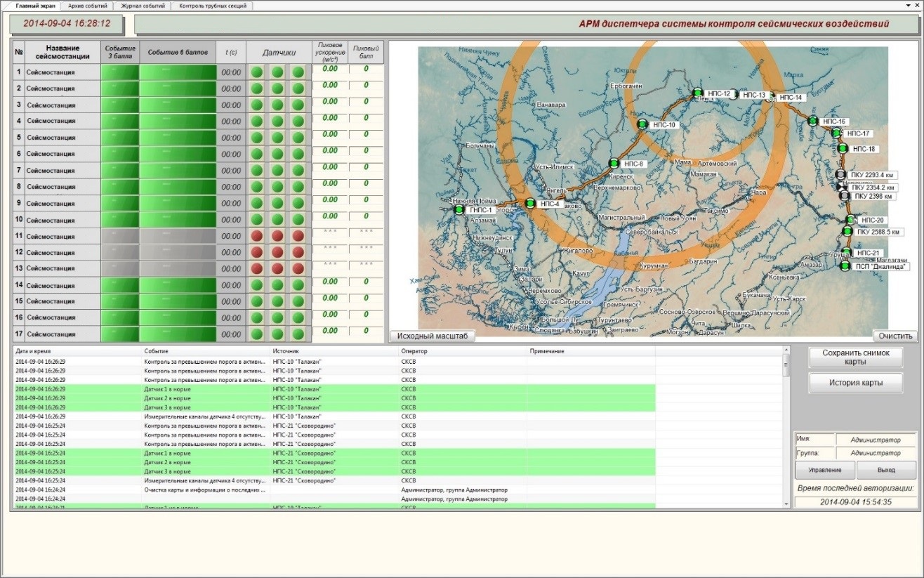This screenshot has width=924, height=578.
Task: Click the ПКУ 2293.4 км map marker
Action: [x=840, y=174]
